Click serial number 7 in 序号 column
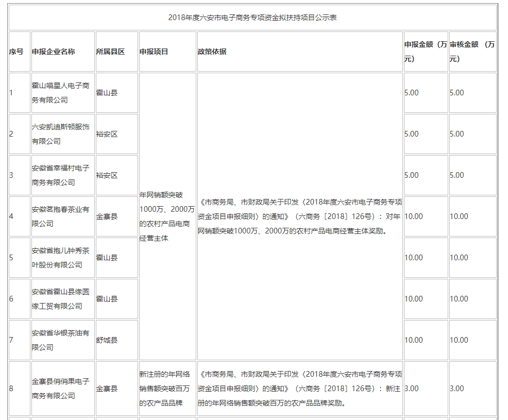The image size is (508, 420). tap(11, 340)
